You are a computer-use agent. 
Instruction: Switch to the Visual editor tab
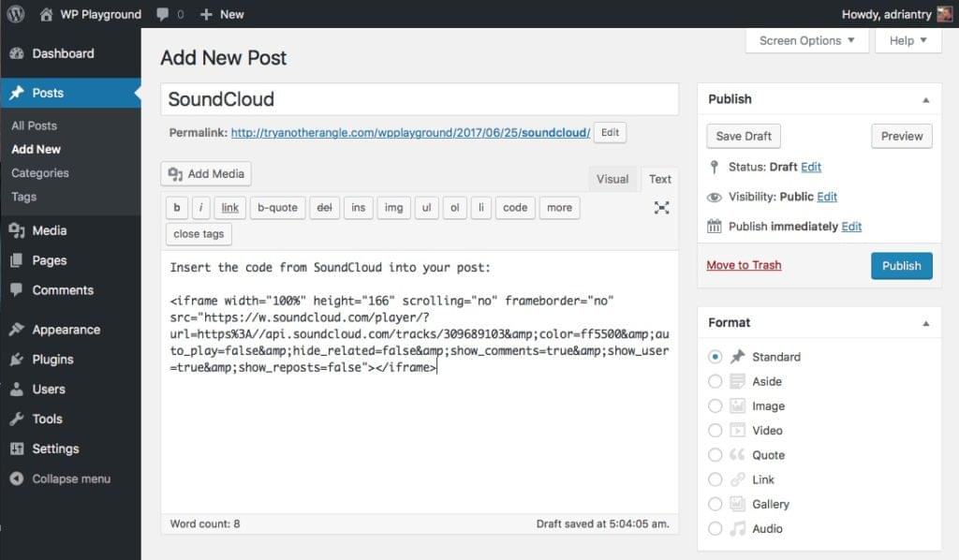tap(612, 178)
